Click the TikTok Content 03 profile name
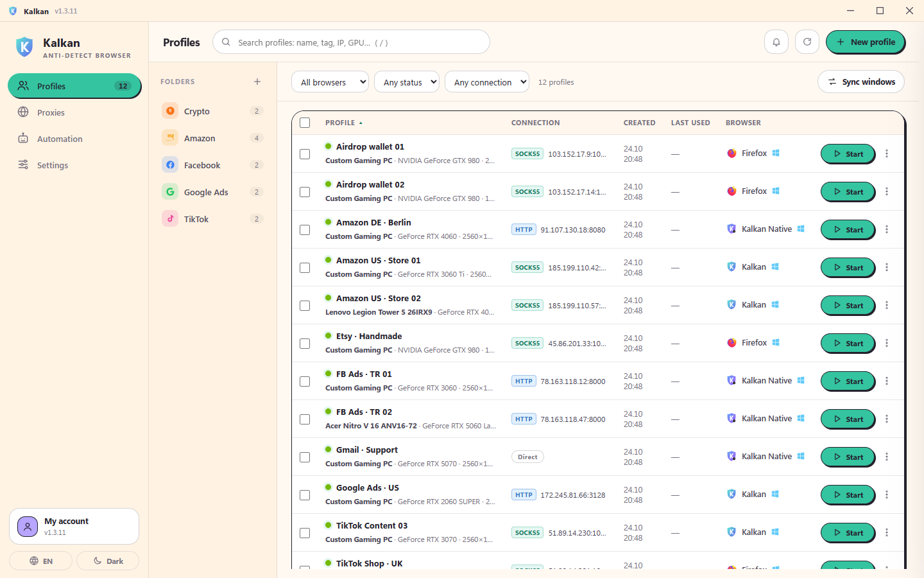Image resolution: width=924 pixels, height=578 pixels. pos(372,525)
